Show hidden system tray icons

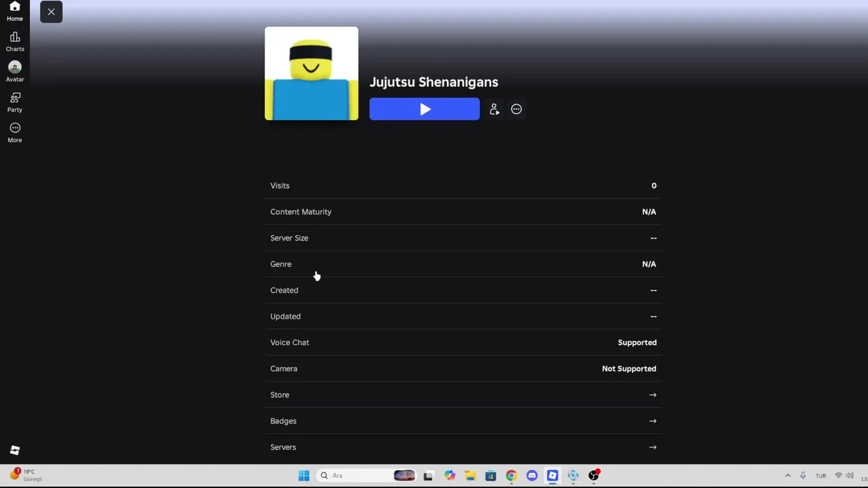787,476
